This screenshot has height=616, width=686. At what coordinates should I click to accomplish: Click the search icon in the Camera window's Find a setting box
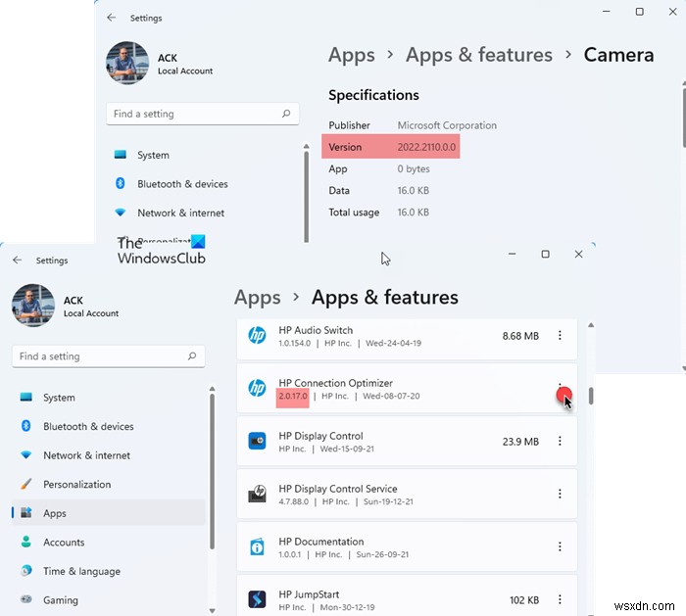pos(286,114)
